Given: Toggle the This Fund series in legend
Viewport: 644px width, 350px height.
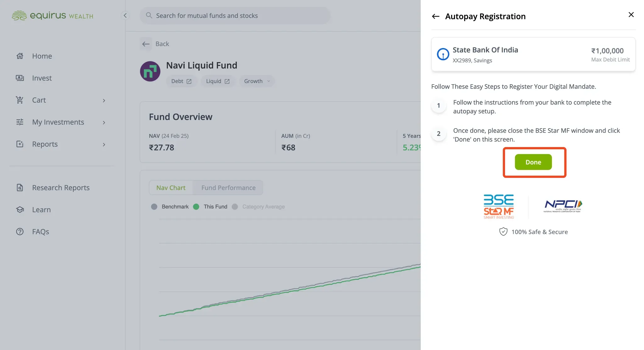Looking at the screenshot, I should 210,207.
